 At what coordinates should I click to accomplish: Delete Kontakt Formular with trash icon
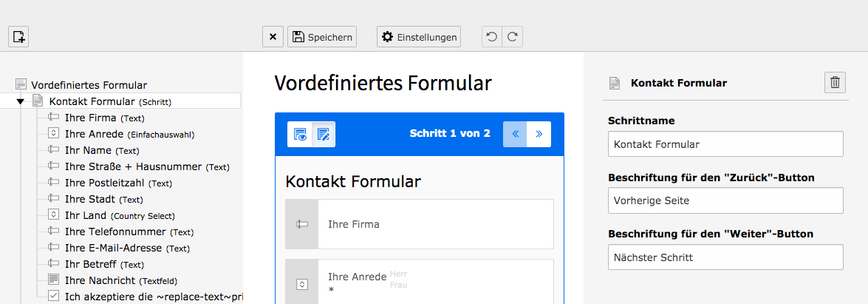coord(835,83)
